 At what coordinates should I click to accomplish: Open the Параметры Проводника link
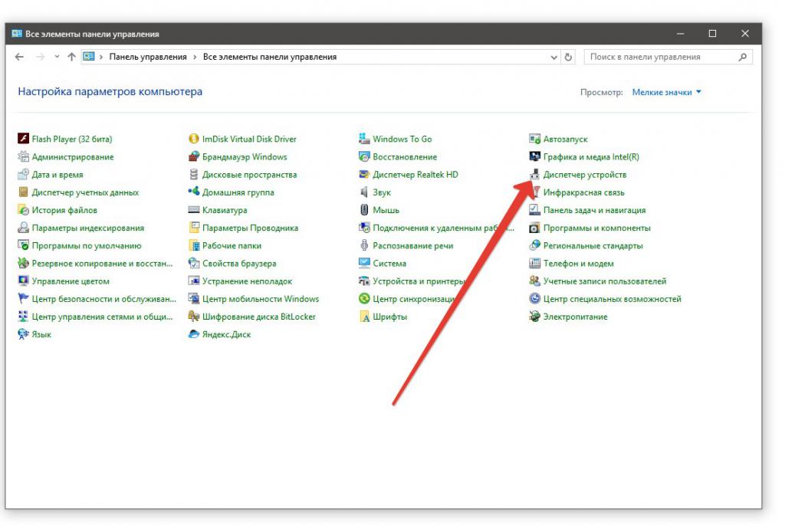(250, 228)
